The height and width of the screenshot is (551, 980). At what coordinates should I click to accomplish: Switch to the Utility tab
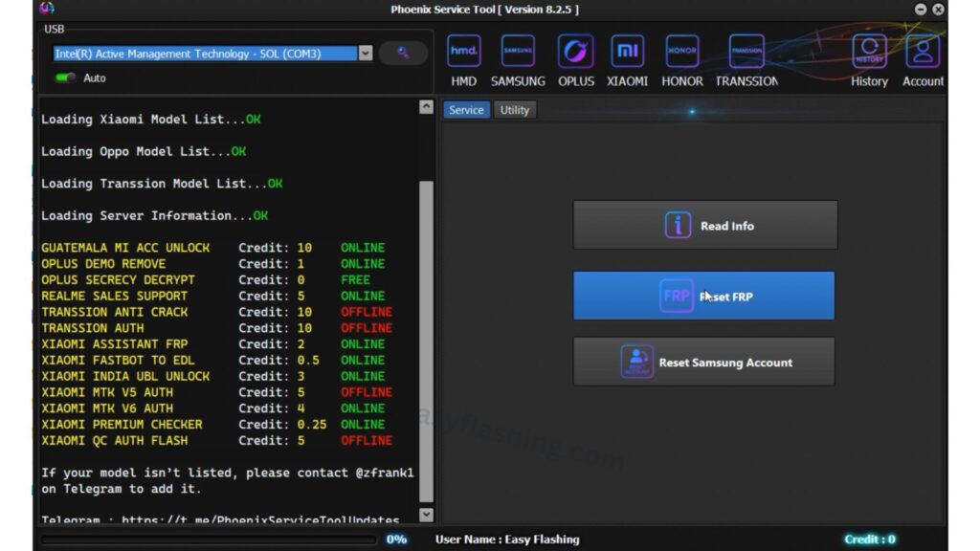515,109
